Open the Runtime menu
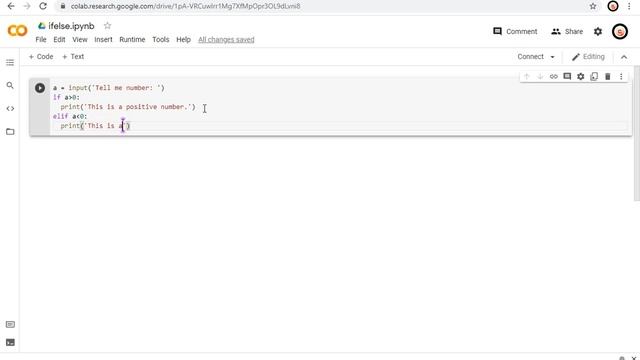 click(x=132, y=40)
